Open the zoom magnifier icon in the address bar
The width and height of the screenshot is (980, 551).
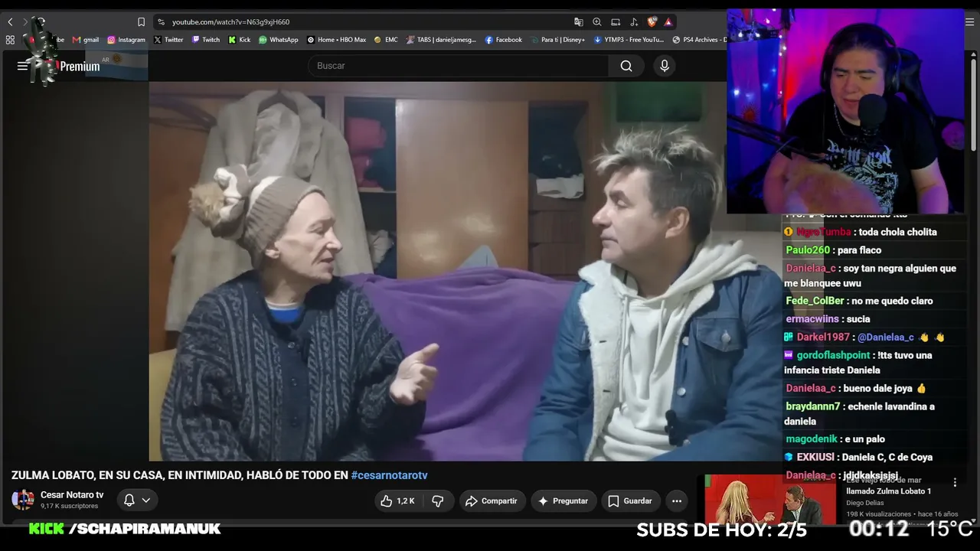[x=597, y=22]
